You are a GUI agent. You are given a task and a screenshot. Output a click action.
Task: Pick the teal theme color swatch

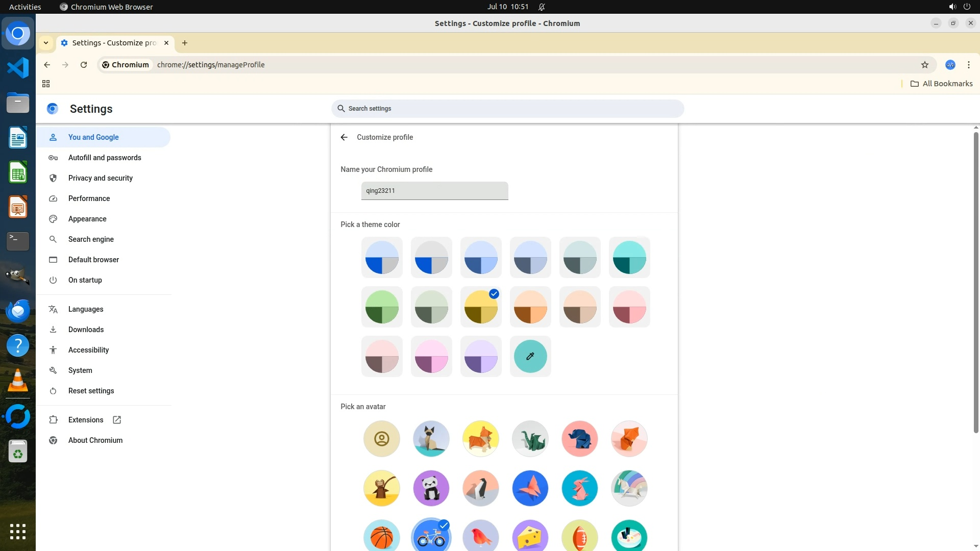(629, 257)
